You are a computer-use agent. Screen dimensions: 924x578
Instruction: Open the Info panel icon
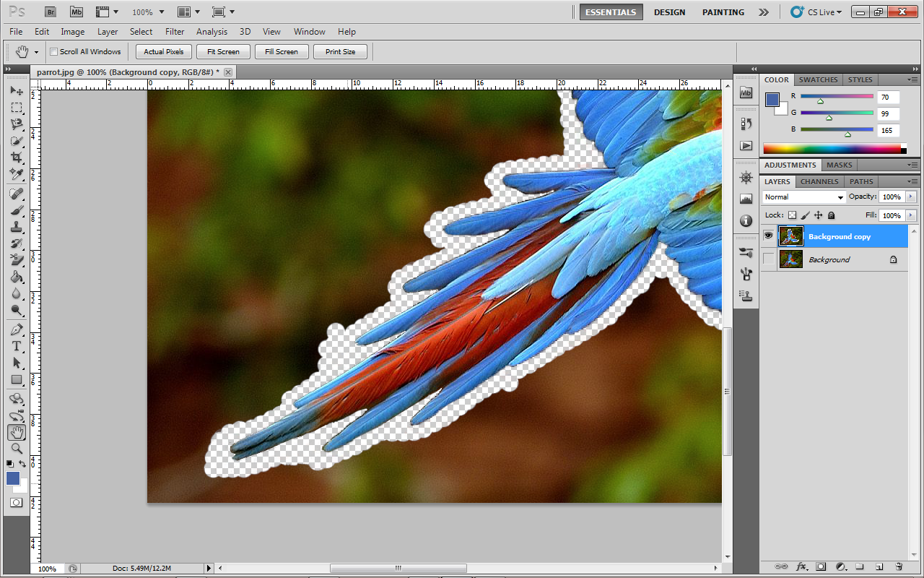click(746, 220)
